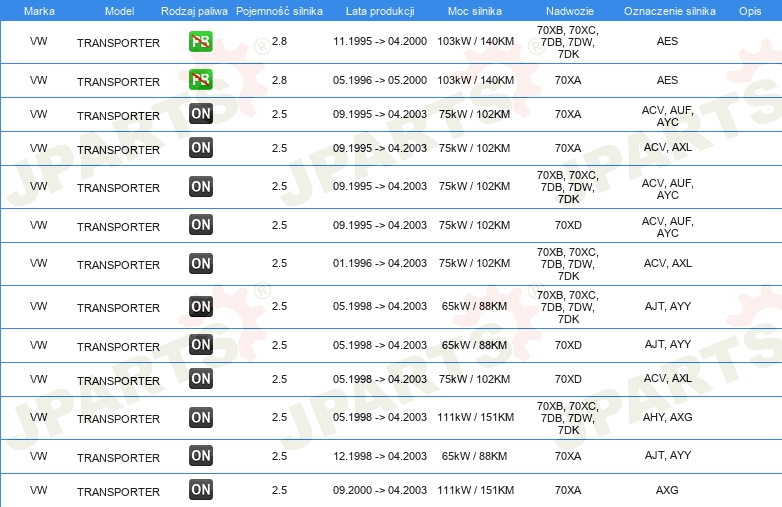The image size is (782, 507).
Task: Click the ON icon for 09.1995 70XD row
Action: (x=201, y=225)
